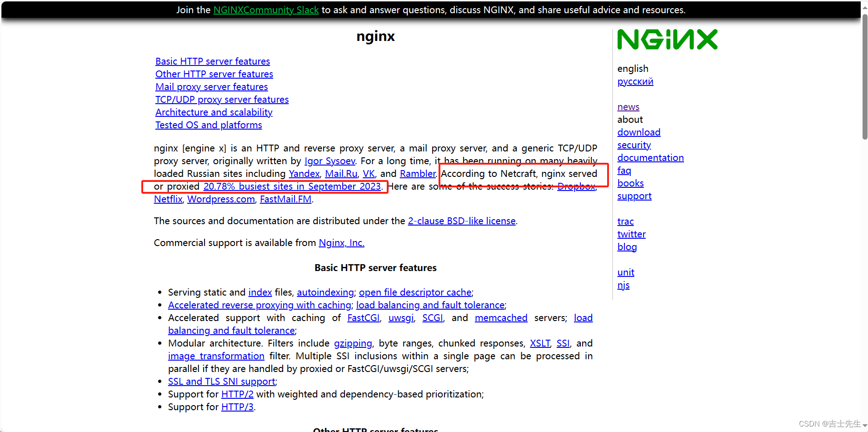Image resolution: width=868 pixels, height=432 pixels.
Task: Open the index files link
Action: click(260, 292)
